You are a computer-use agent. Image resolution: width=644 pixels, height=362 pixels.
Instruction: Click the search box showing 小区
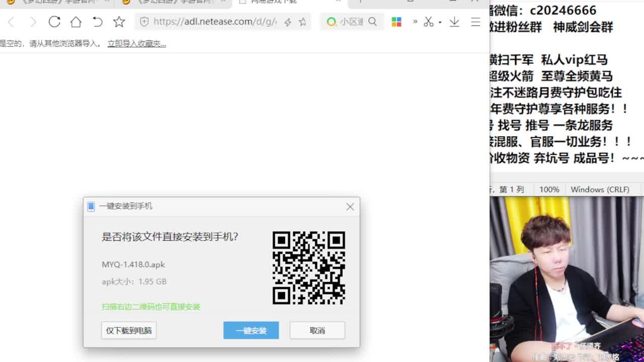point(351,22)
